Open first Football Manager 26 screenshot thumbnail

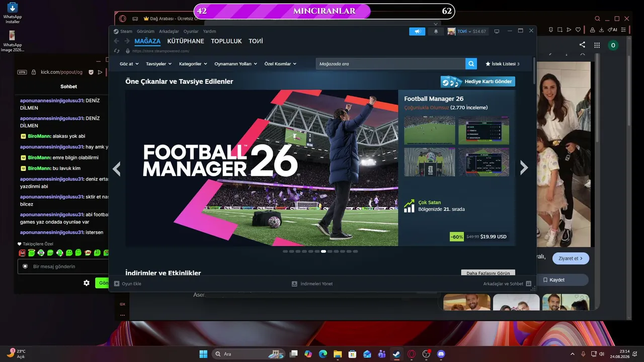pyautogui.click(x=430, y=130)
